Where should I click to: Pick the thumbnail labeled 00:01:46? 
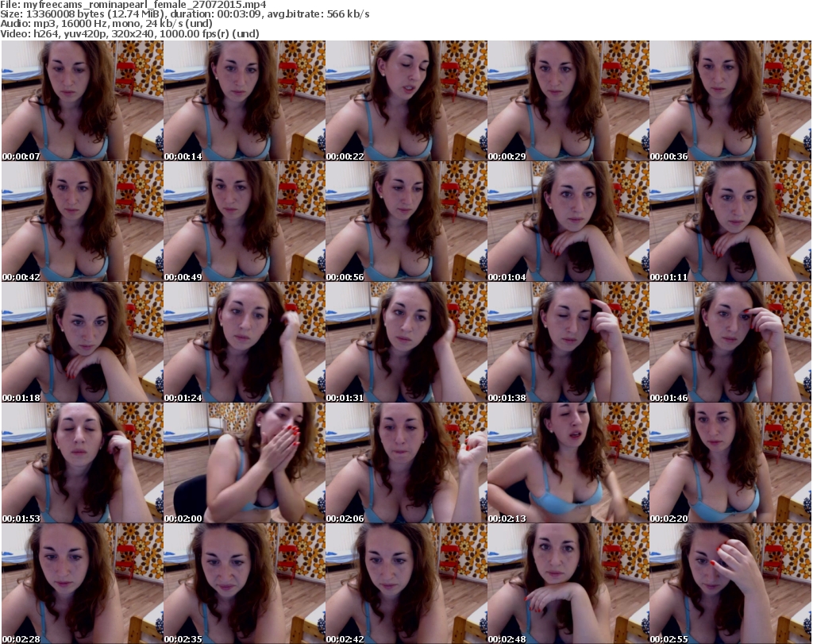(730, 342)
